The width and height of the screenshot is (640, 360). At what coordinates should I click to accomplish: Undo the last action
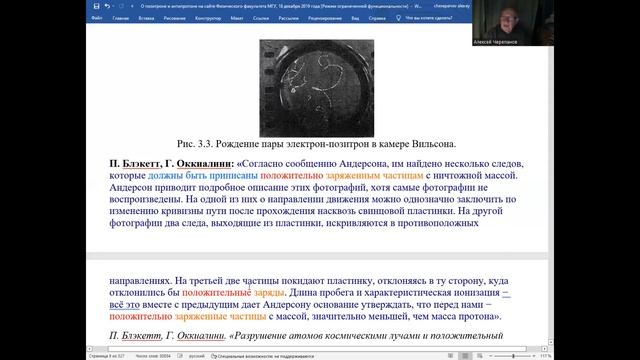pos(107,6)
